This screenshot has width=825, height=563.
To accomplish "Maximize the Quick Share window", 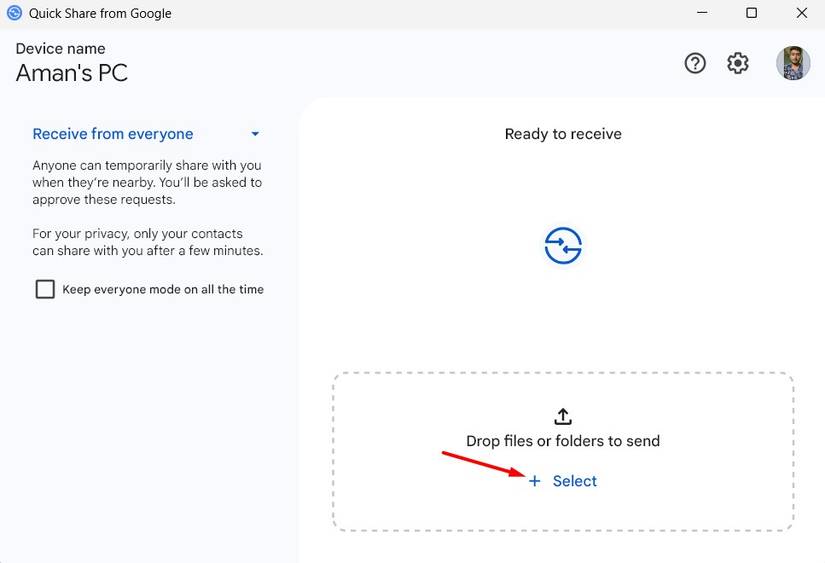I will (752, 13).
